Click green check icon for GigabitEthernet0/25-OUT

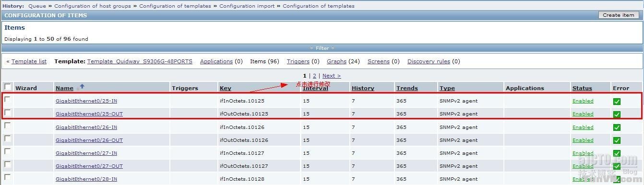click(617, 115)
